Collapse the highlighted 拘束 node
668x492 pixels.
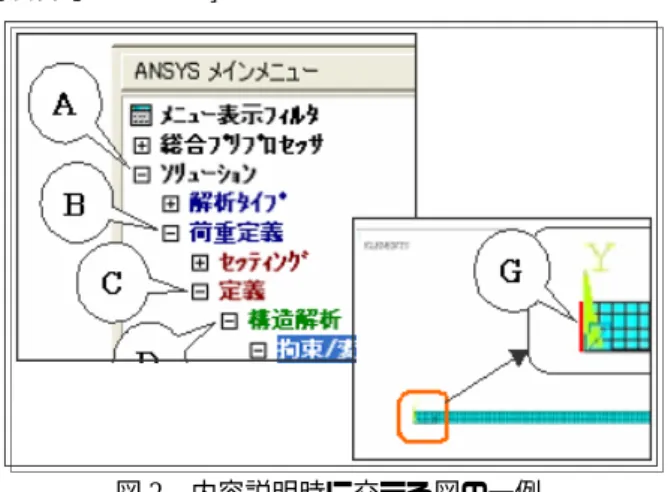[258, 351]
